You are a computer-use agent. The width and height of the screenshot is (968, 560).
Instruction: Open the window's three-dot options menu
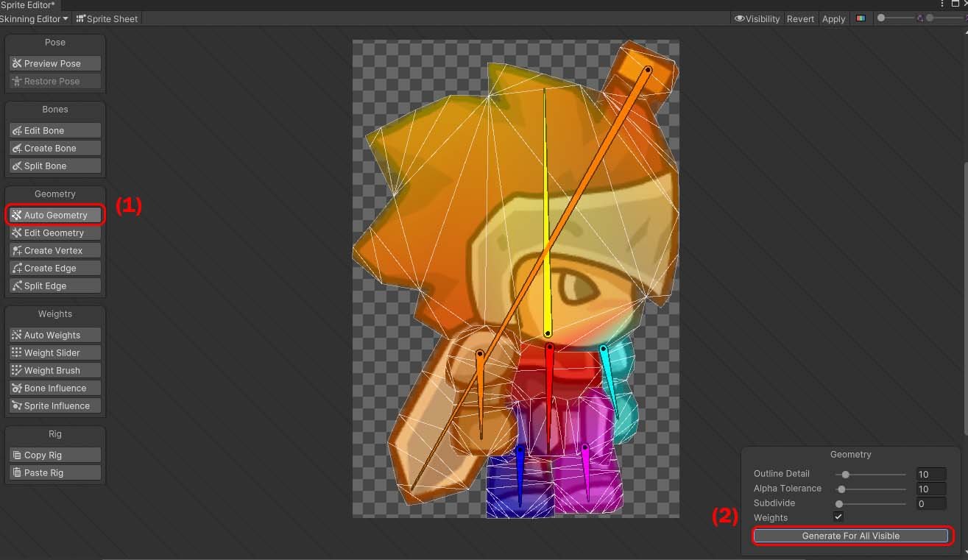point(942,4)
